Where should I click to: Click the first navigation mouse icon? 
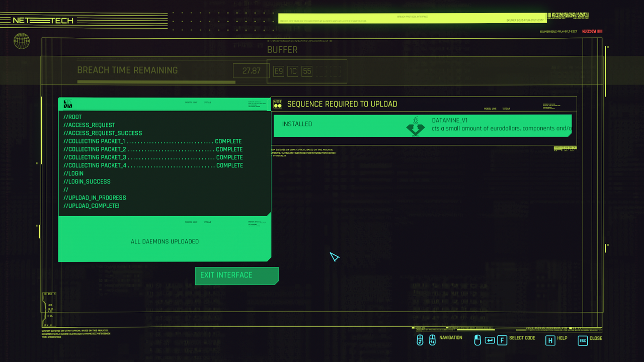(420, 340)
